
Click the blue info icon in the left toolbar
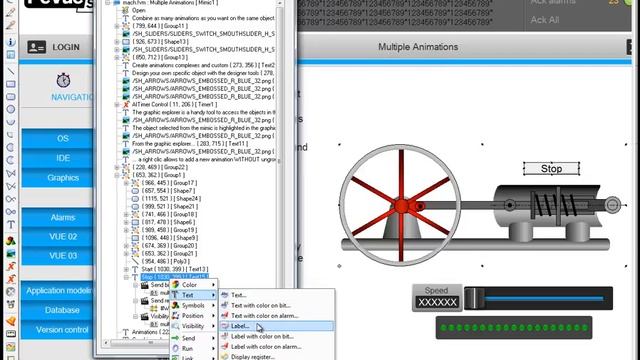[11, 42]
